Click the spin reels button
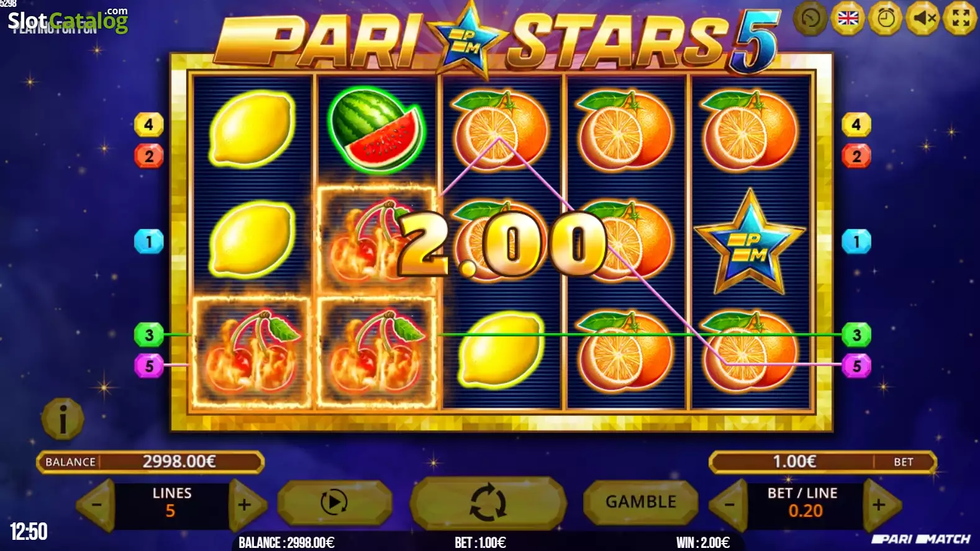Viewport: 980px width, 551px height. point(488,502)
